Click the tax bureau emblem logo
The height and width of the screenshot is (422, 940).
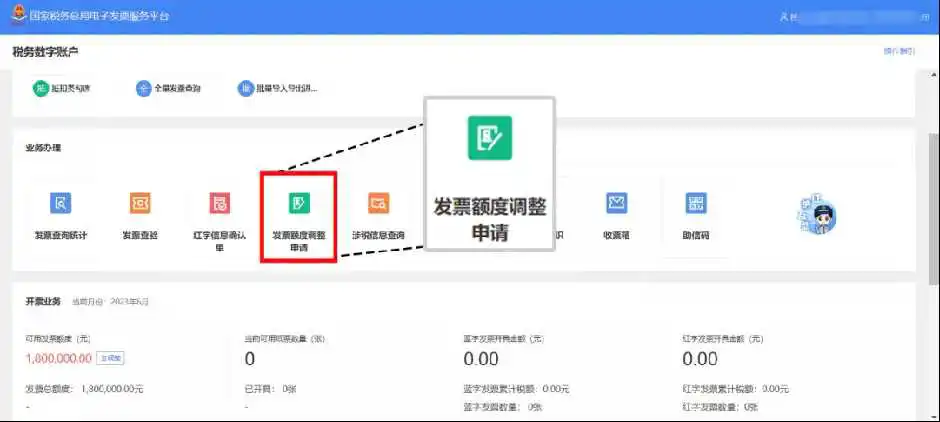(16, 16)
